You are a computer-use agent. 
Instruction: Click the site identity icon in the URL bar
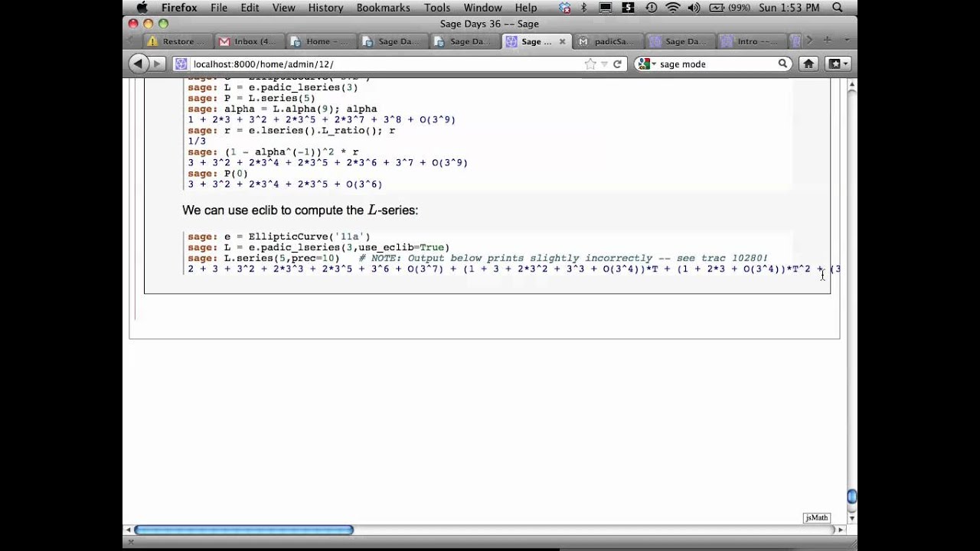point(181,64)
